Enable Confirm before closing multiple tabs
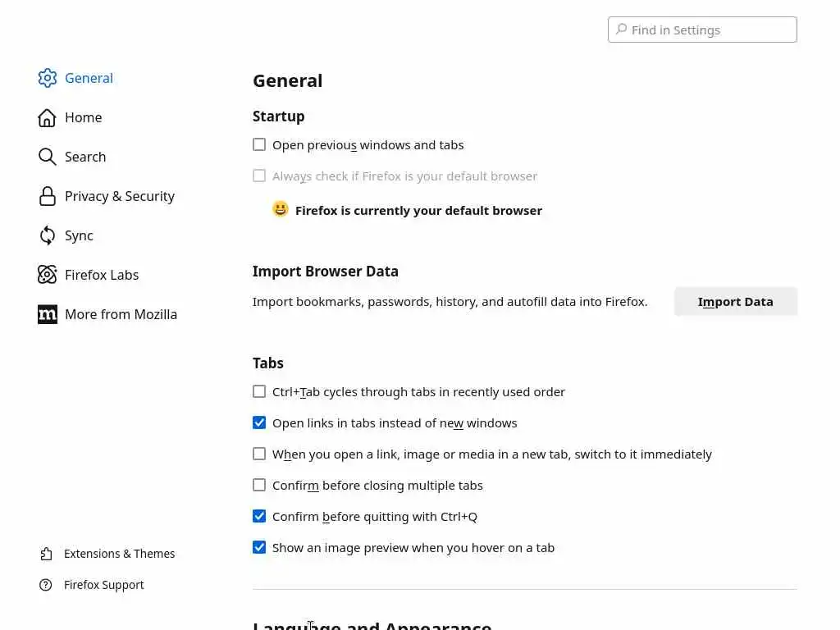 tap(259, 486)
